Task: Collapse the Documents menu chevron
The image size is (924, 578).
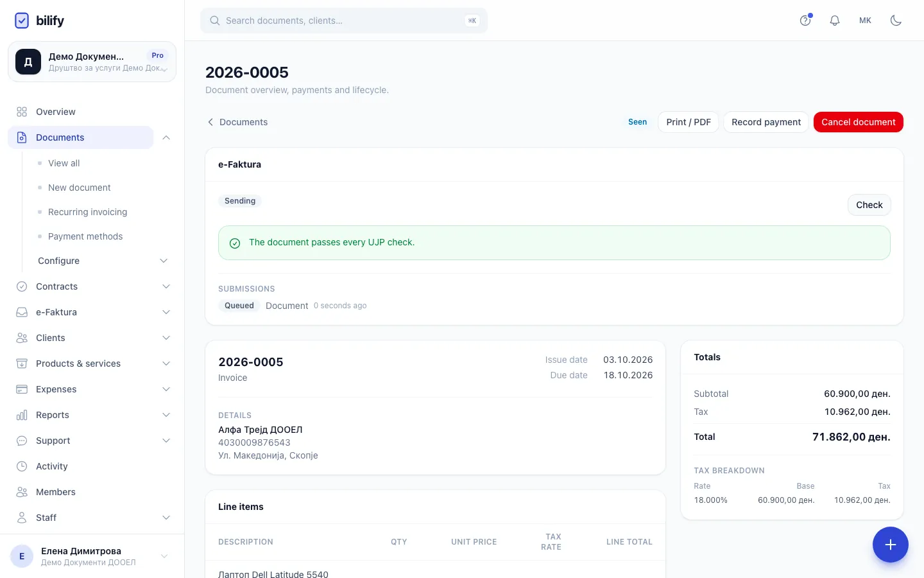Action: (x=166, y=137)
